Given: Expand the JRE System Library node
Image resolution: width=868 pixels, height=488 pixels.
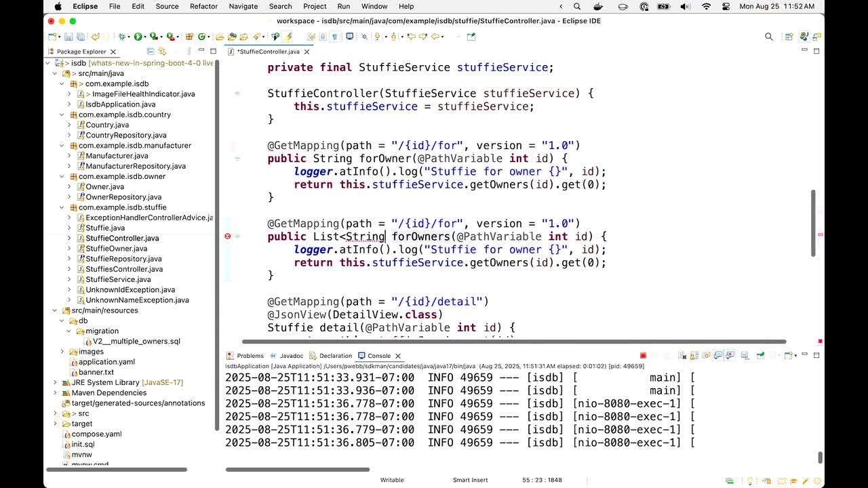Looking at the screenshot, I should (55, 382).
